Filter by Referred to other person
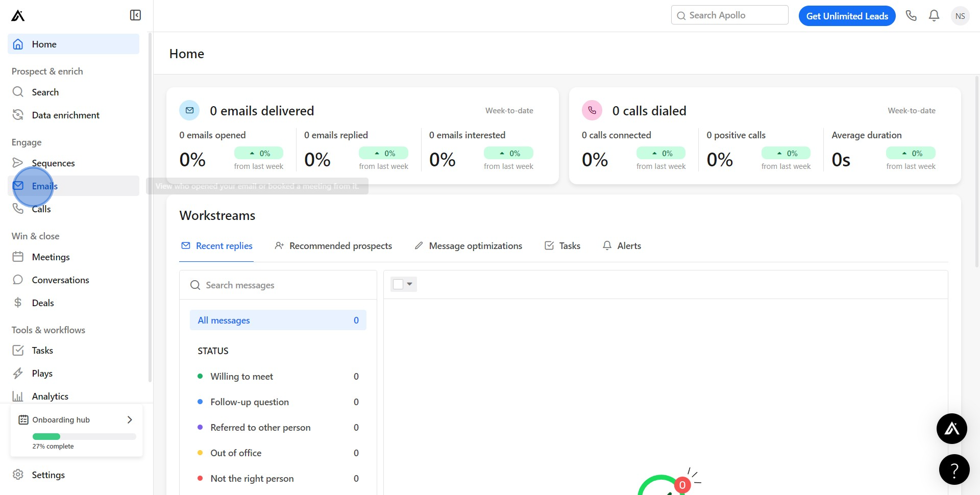 click(x=278, y=427)
